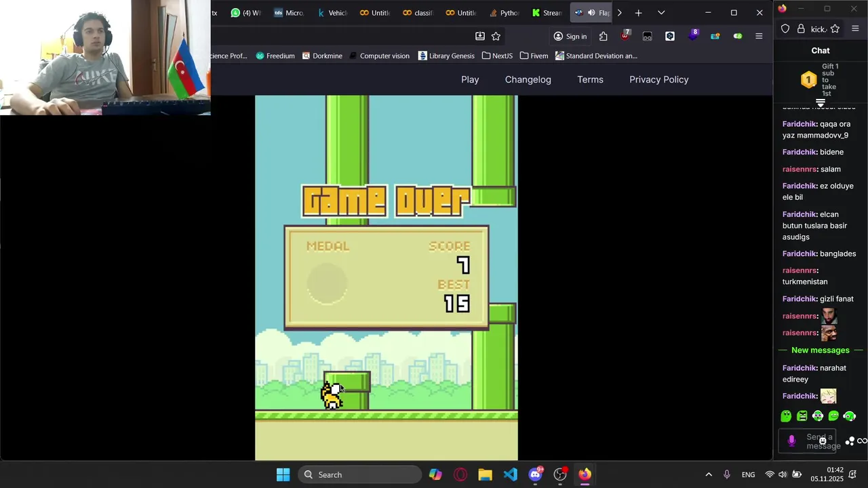Image resolution: width=868 pixels, height=488 pixels.
Task: Open the purple extension with badge 8
Action: coord(692,35)
